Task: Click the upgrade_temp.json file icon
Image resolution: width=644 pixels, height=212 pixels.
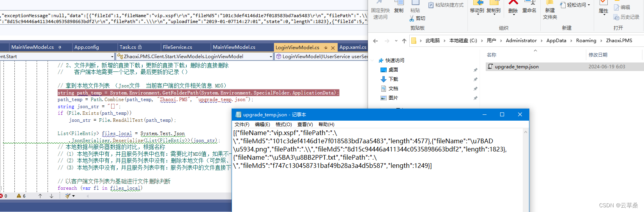Action: coord(491,67)
